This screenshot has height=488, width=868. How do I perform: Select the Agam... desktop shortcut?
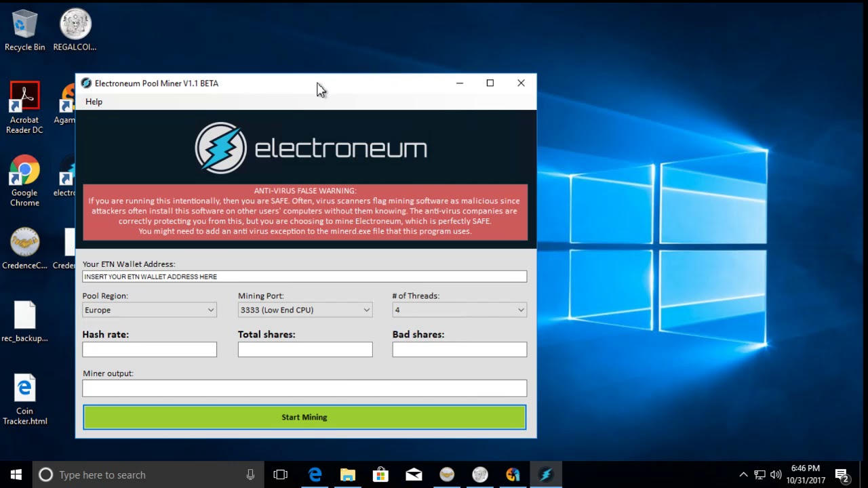coord(66,104)
